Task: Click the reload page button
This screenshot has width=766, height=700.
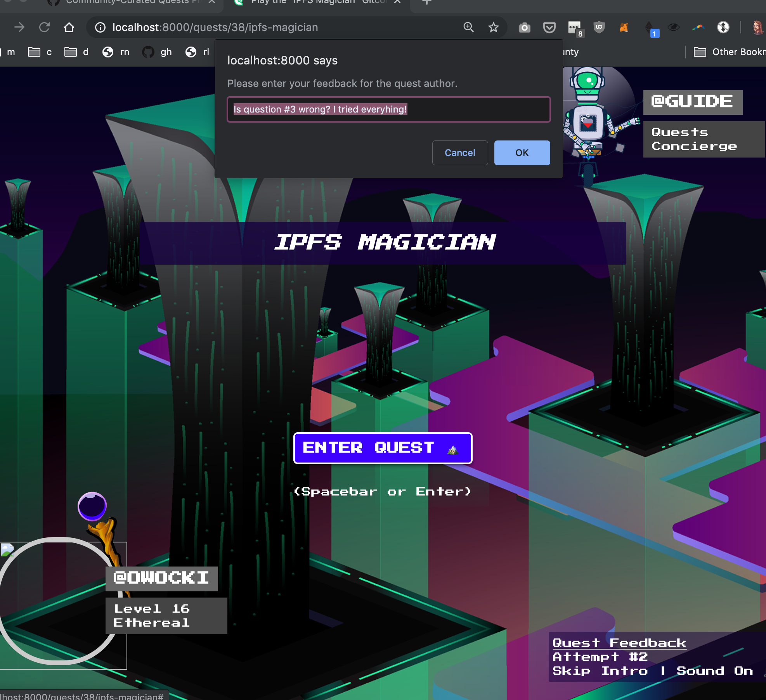Action: [x=44, y=28]
